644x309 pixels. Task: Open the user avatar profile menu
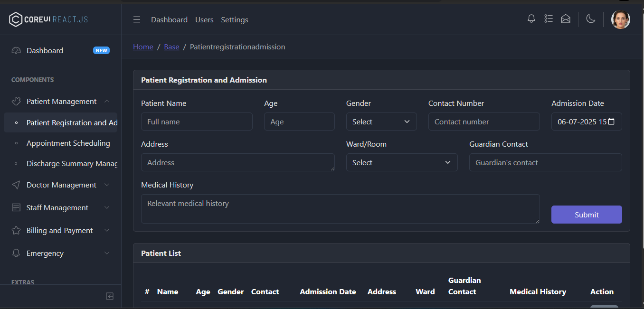(x=620, y=19)
